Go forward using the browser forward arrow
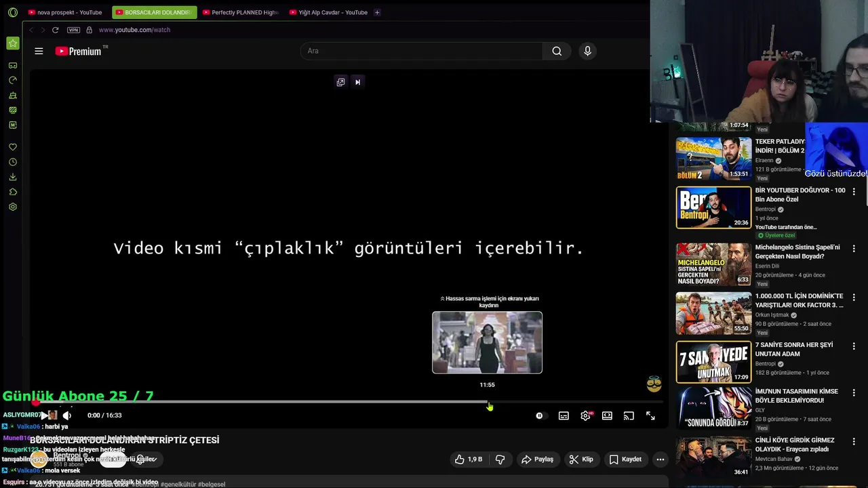This screenshot has height=488, width=868. pyautogui.click(x=42, y=30)
